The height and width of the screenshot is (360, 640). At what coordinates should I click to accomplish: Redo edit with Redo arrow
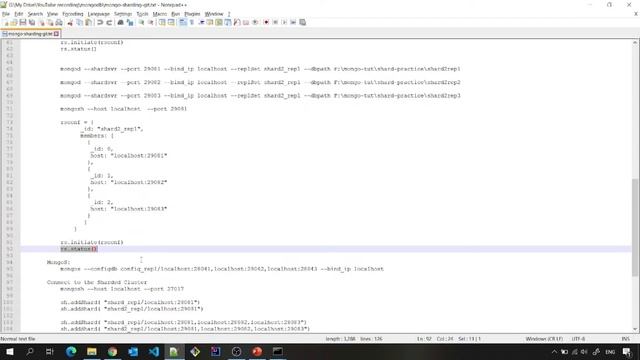(109, 22)
